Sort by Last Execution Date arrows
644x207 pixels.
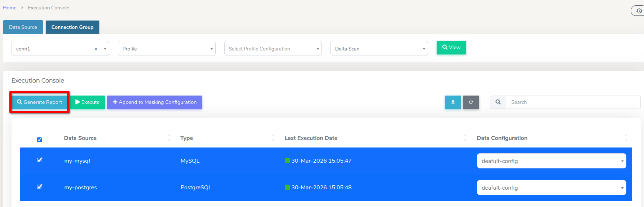[x=465, y=138]
